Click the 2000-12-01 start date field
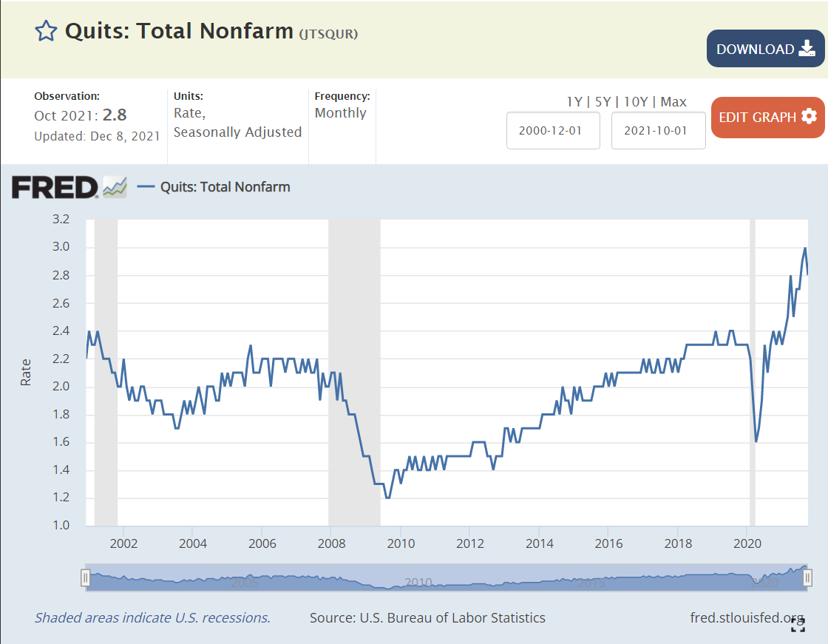The image size is (828, 644). (x=552, y=130)
